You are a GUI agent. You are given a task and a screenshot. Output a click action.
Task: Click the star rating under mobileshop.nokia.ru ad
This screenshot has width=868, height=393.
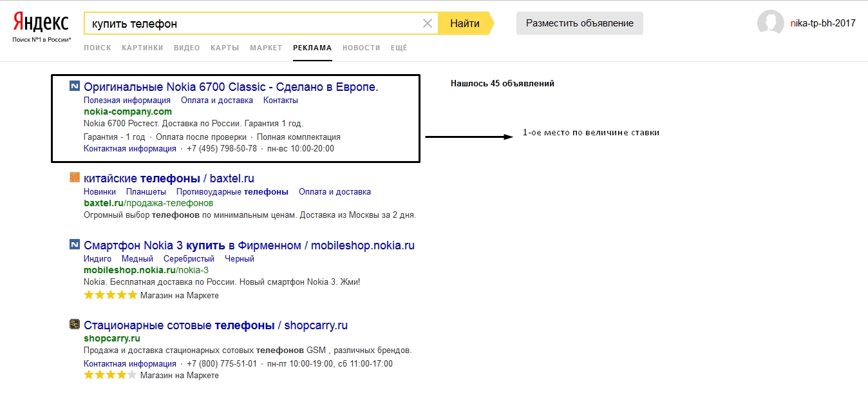(111, 295)
